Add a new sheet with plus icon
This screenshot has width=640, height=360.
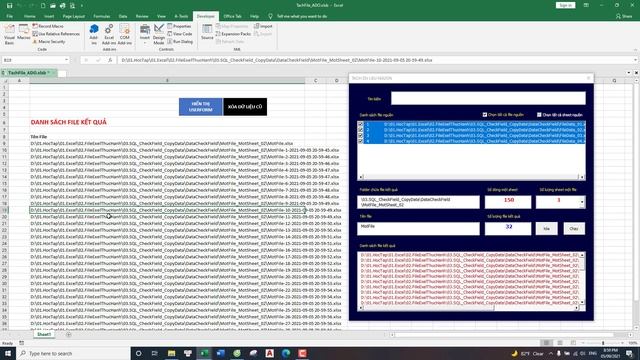69,334
